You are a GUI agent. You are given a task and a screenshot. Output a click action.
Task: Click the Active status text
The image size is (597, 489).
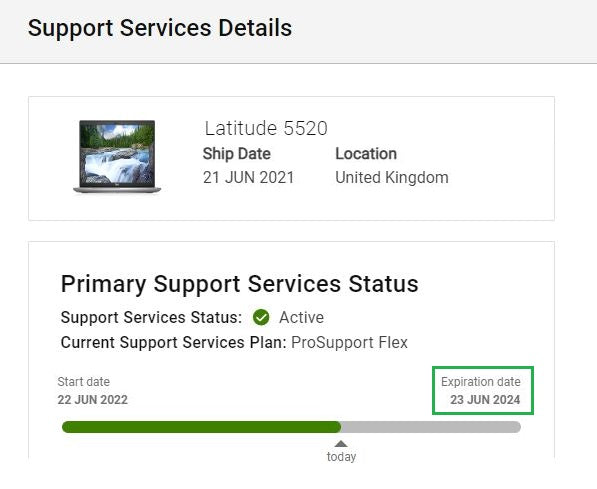click(301, 317)
